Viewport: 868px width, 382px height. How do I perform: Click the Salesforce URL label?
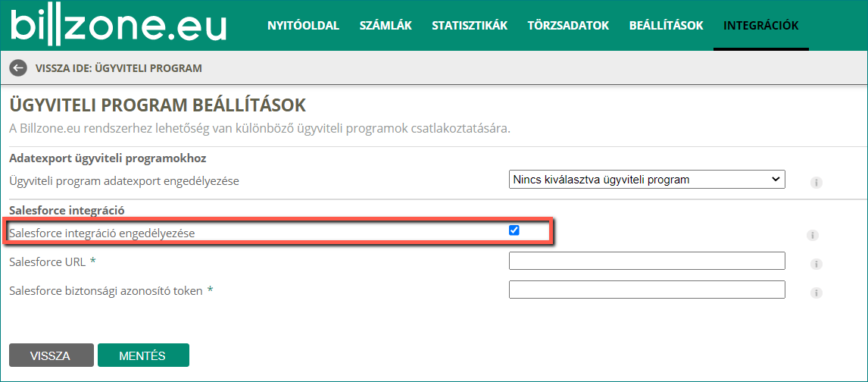[x=48, y=261]
